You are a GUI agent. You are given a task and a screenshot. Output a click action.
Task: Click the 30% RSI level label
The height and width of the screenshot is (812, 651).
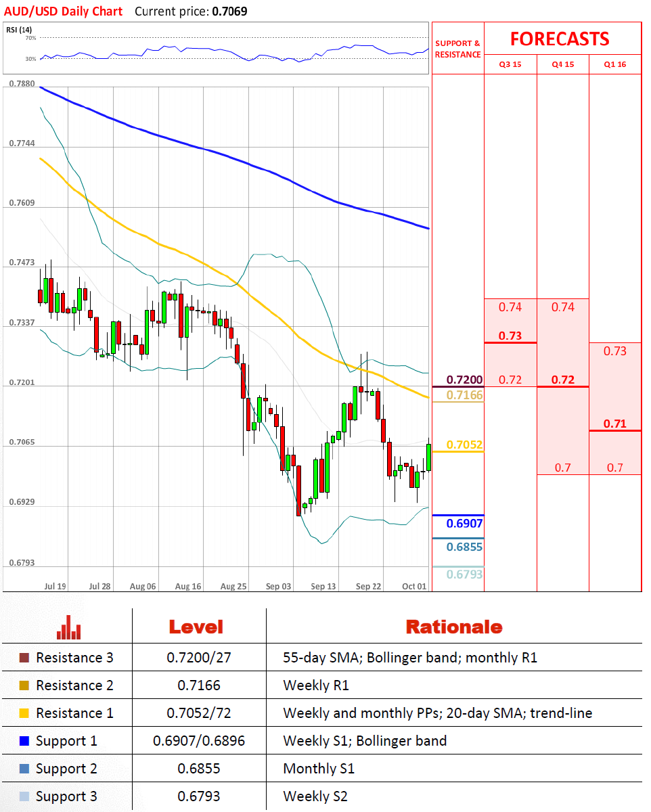tap(30, 59)
